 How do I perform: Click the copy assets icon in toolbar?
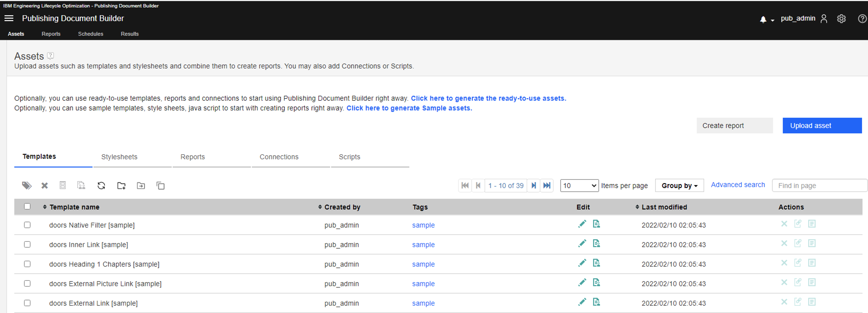pyautogui.click(x=160, y=186)
